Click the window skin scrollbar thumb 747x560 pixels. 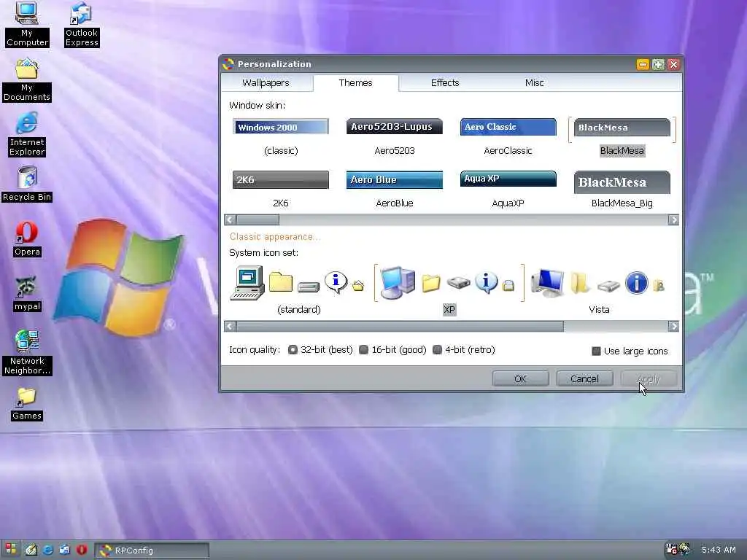point(258,219)
